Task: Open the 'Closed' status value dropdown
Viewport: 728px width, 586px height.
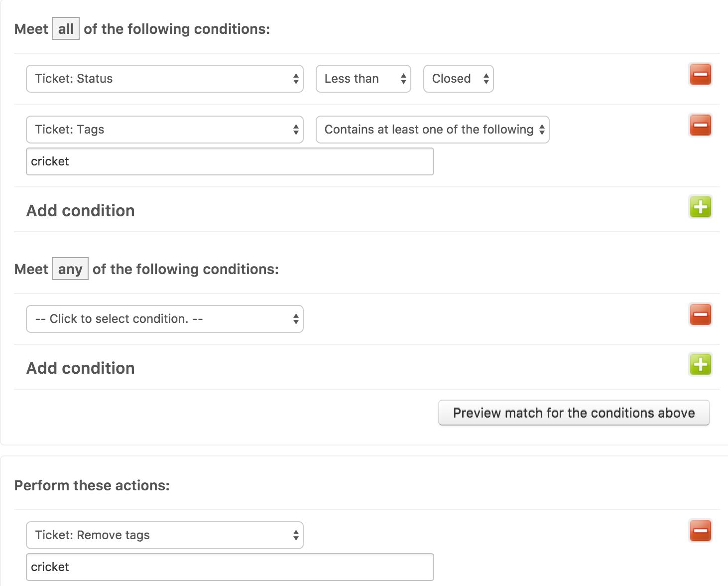Action: click(x=458, y=79)
